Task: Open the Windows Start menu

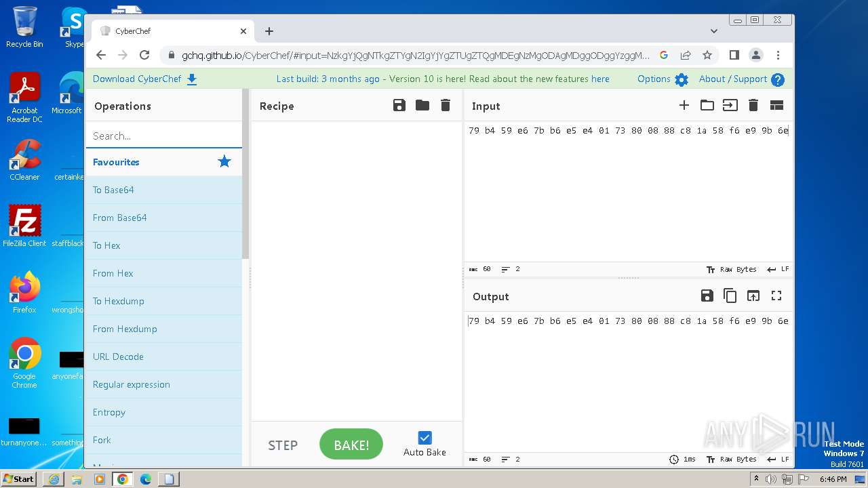Action: click(x=19, y=479)
